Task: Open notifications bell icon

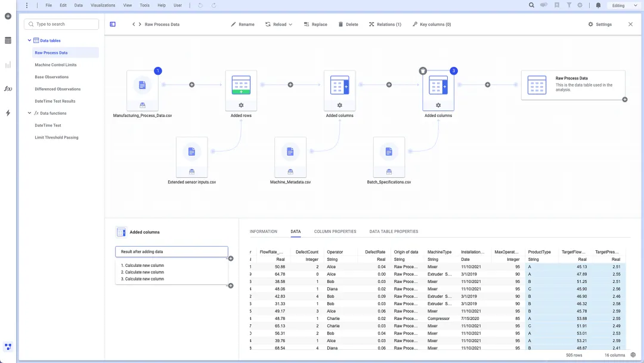Action: pyautogui.click(x=599, y=5)
